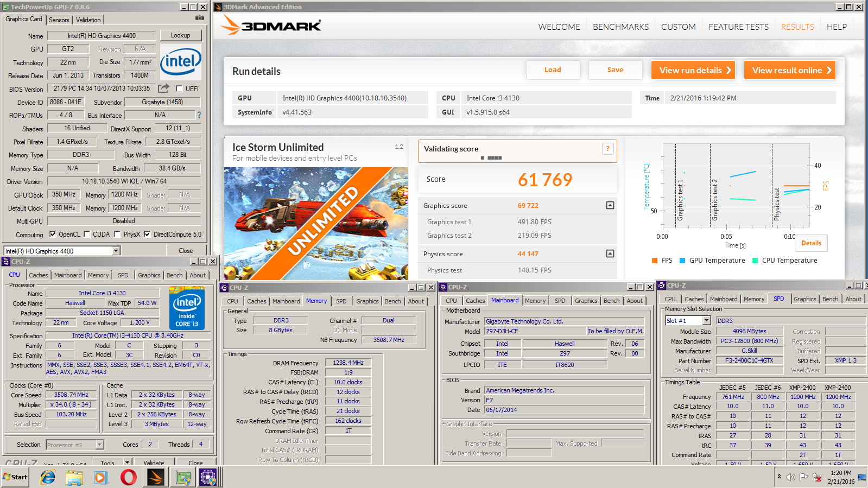Click the show desktop icon beside the clock
Image resolution: width=868 pixels, height=488 pixels.
pos(861,477)
